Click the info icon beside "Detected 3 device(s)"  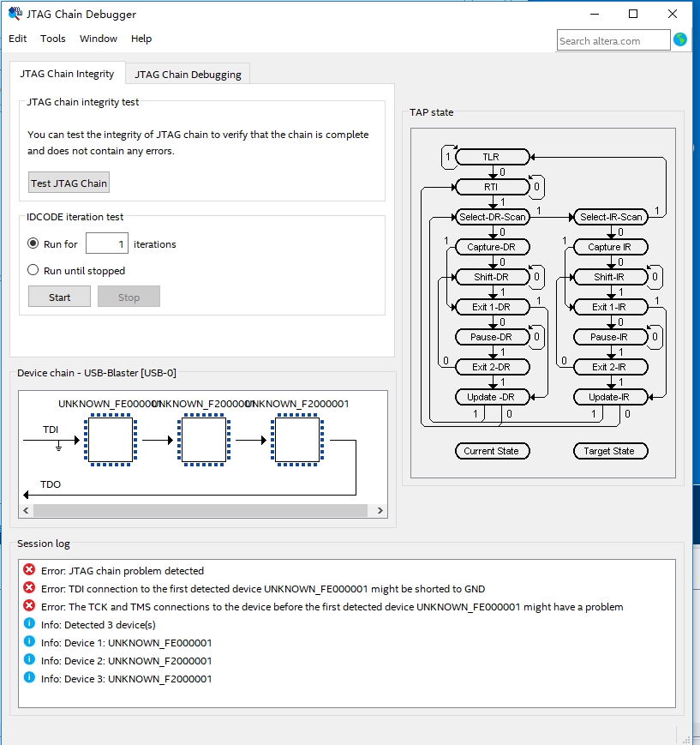point(29,624)
